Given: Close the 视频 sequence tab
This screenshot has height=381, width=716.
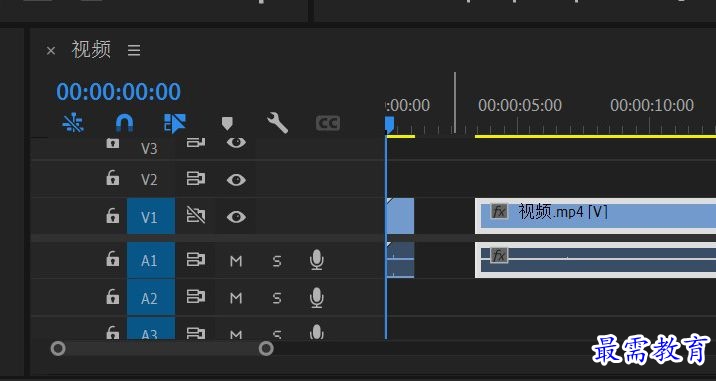Looking at the screenshot, I should pos(51,51).
